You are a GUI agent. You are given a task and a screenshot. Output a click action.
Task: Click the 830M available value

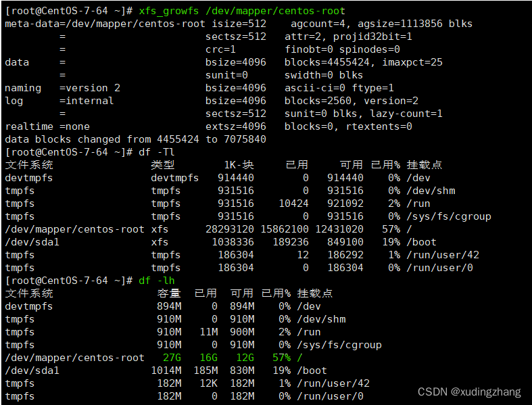(x=242, y=371)
